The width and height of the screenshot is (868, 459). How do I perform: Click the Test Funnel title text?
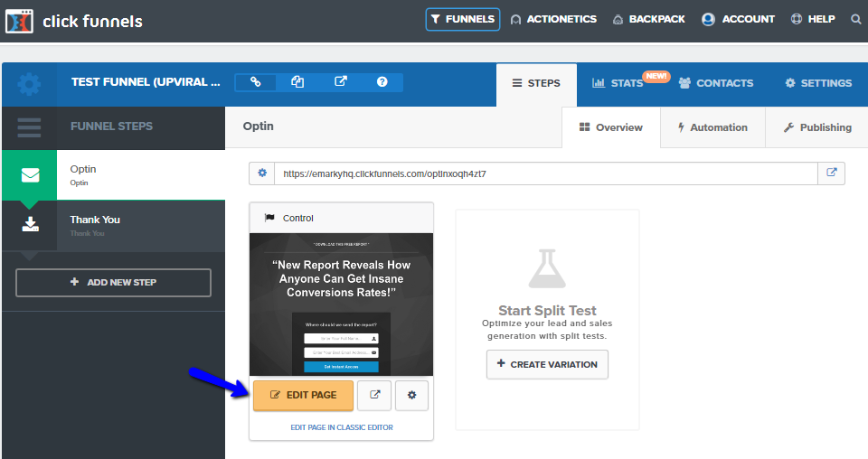[x=146, y=82]
